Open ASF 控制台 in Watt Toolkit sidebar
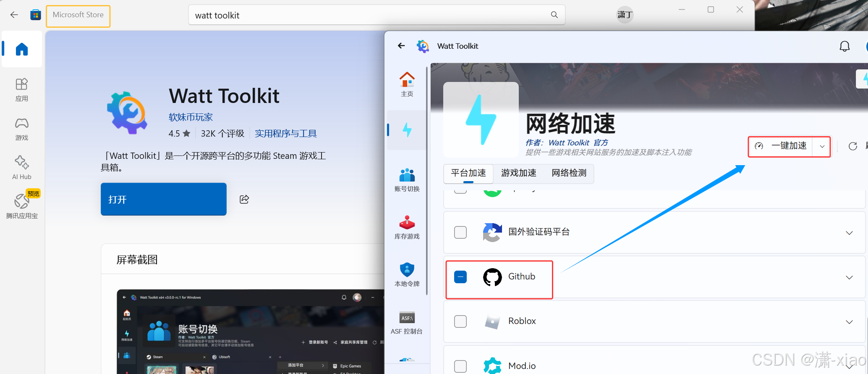 pyautogui.click(x=407, y=323)
